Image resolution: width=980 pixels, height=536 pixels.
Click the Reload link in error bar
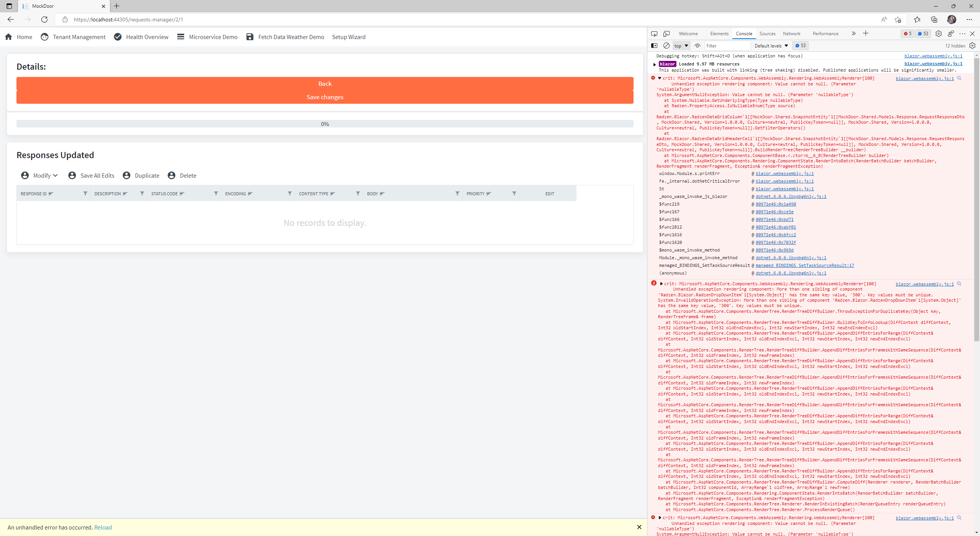click(103, 527)
